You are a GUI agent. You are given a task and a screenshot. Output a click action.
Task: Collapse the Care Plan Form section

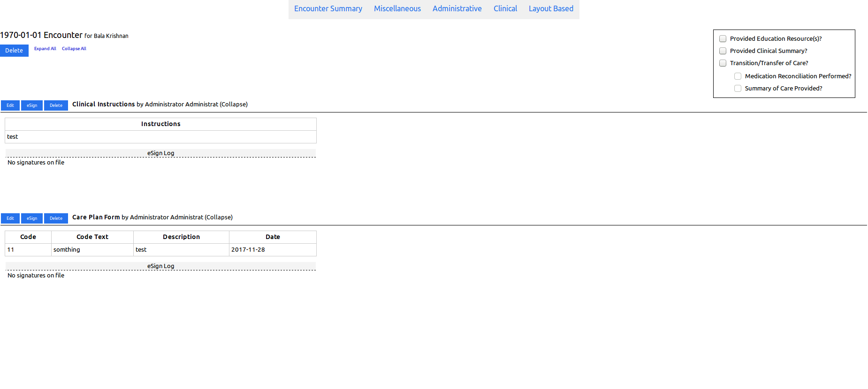tap(219, 217)
